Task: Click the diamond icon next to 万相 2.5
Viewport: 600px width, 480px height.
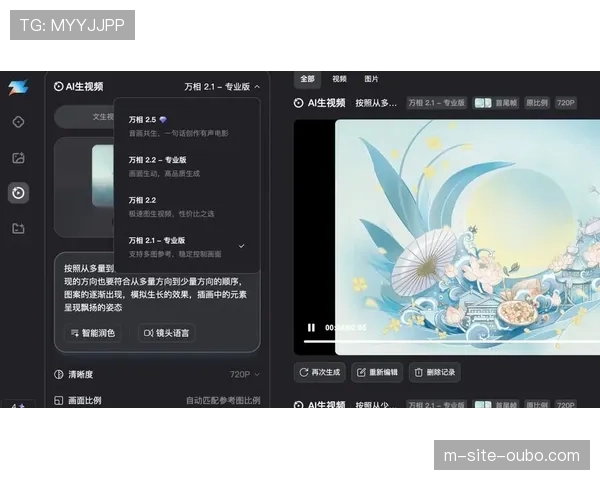Action: tap(163, 120)
